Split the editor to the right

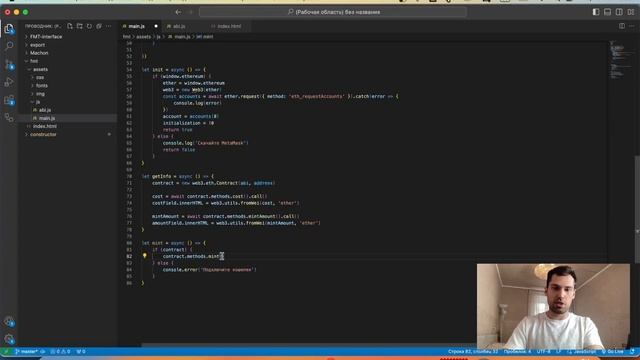tap(622, 26)
